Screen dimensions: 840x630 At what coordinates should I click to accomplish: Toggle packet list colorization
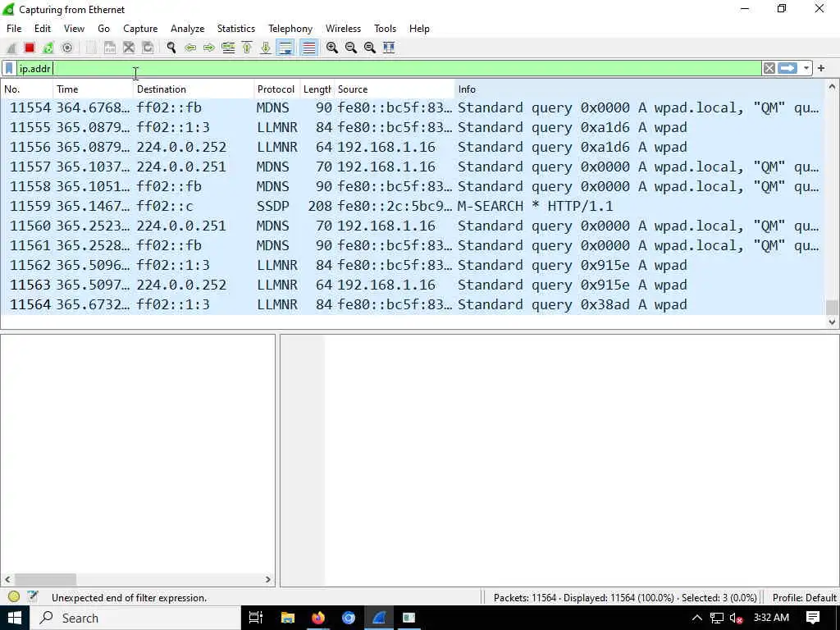click(308, 48)
